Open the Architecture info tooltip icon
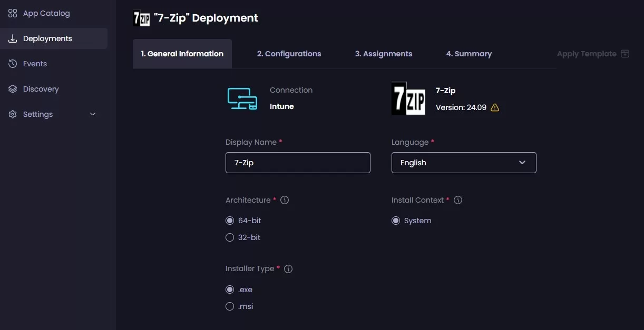Image resolution: width=644 pixels, height=330 pixels. [285, 200]
